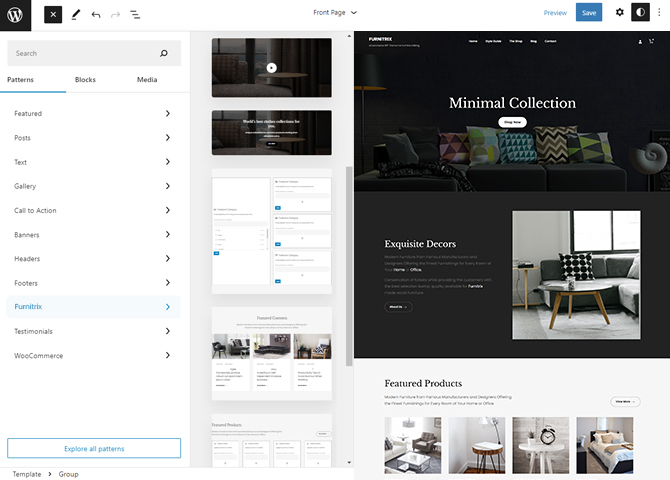This screenshot has width=670, height=480.
Task: Toggle the Styles half-circle icon
Action: tap(640, 13)
